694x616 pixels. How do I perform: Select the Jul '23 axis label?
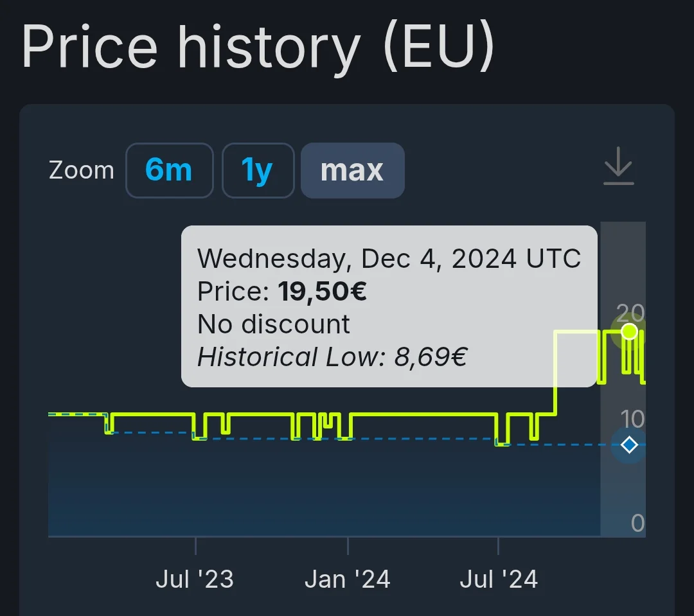tap(195, 579)
